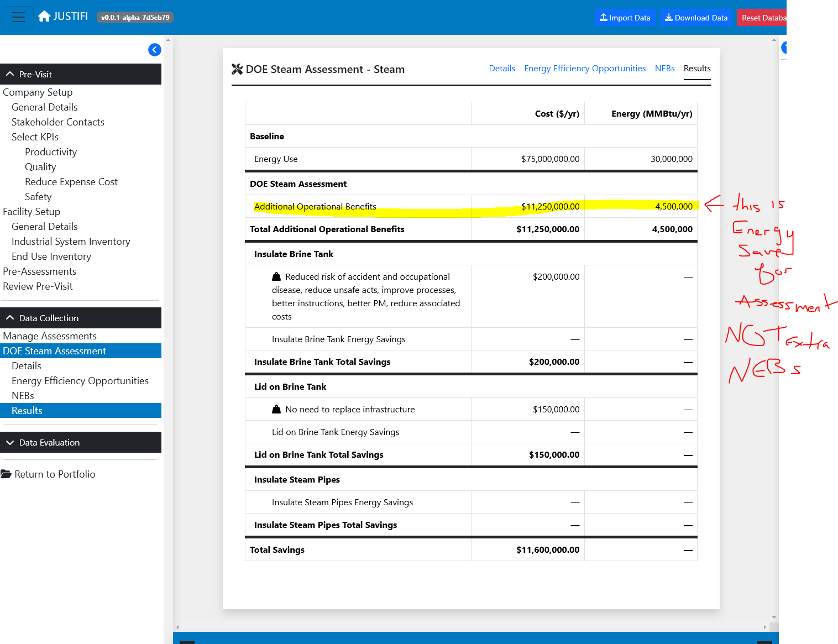Collapse the Pre-Visit section

tap(81, 74)
